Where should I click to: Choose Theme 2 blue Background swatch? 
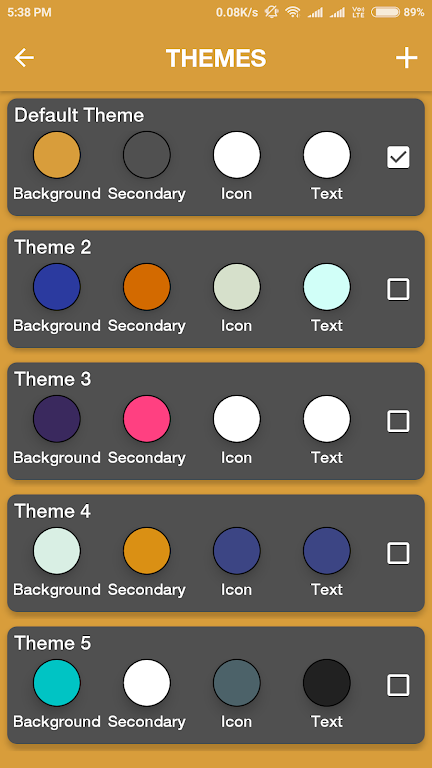[57, 287]
